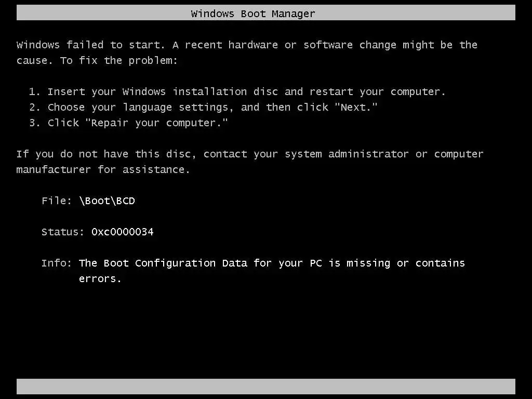This screenshot has width=532, height=399.
Task: Click the "To fix the problem:" line
Action: (x=119, y=61)
